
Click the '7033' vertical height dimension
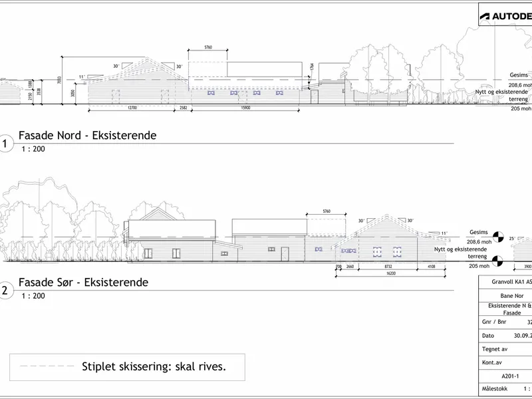coord(59,80)
